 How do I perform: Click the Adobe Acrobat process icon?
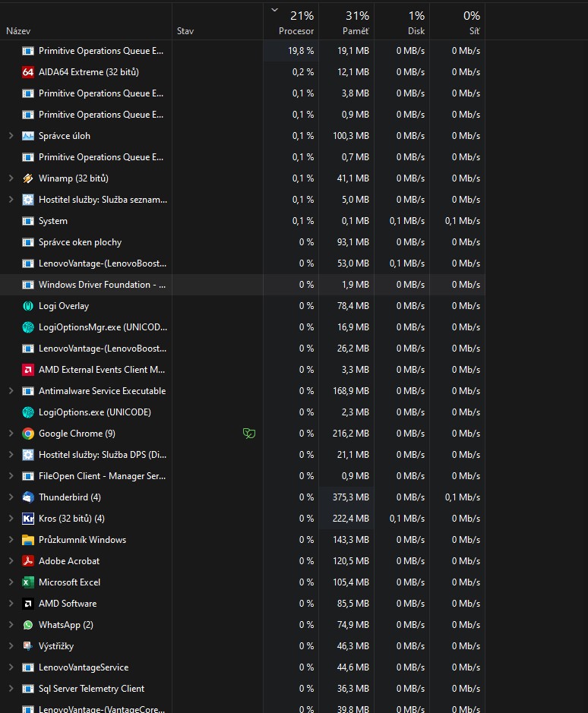[28, 561]
